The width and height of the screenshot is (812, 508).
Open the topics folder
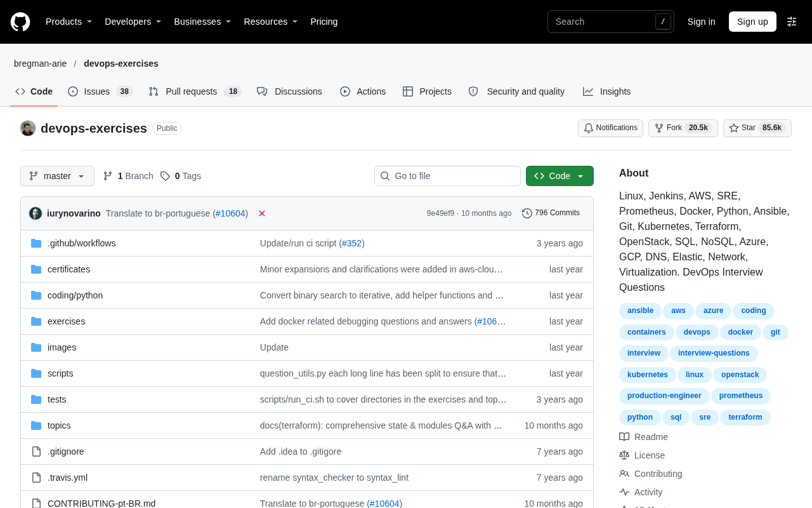coord(59,425)
